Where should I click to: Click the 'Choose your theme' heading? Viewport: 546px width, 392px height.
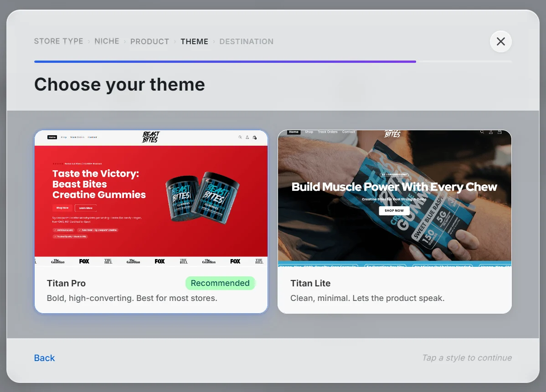coord(119,85)
